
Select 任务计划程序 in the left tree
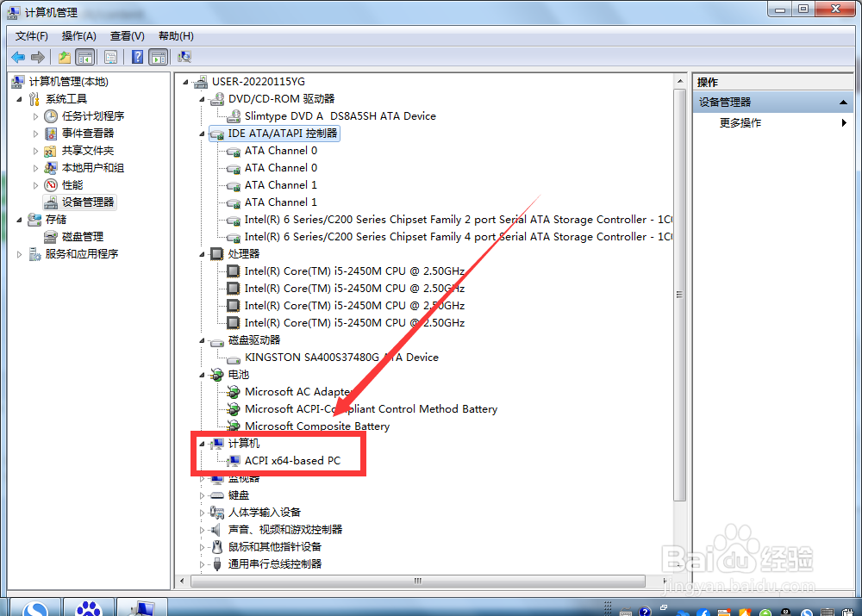(93, 116)
